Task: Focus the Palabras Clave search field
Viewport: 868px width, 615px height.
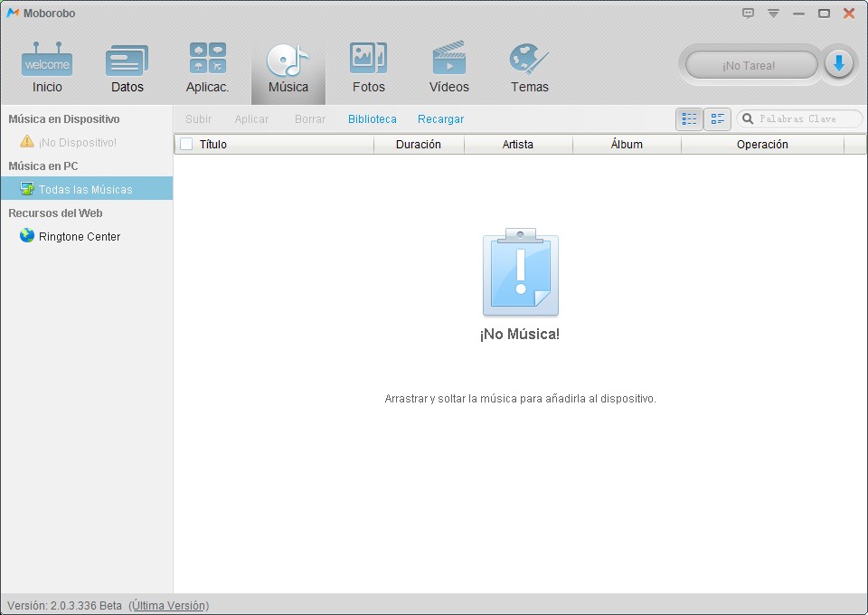Action: click(799, 119)
